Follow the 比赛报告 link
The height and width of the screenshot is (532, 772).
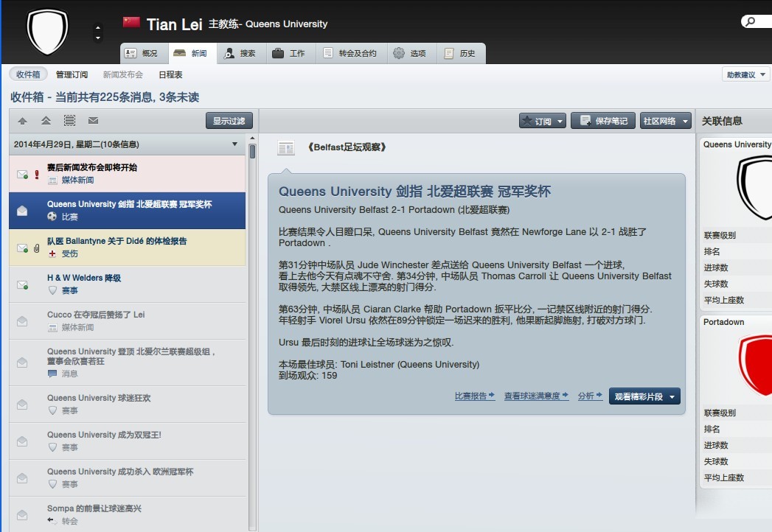point(474,396)
